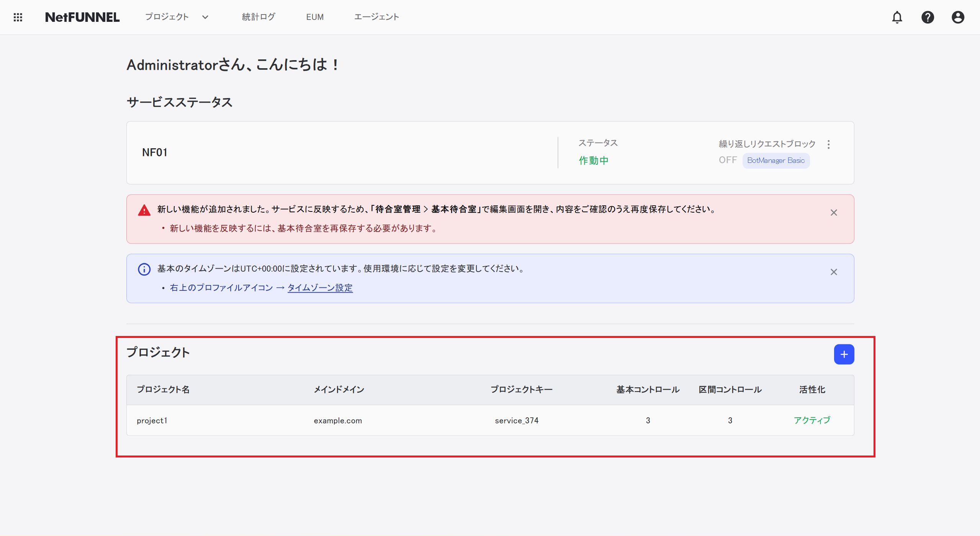Click the blue plus button to add a project
980x536 pixels.
pyautogui.click(x=844, y=354)
